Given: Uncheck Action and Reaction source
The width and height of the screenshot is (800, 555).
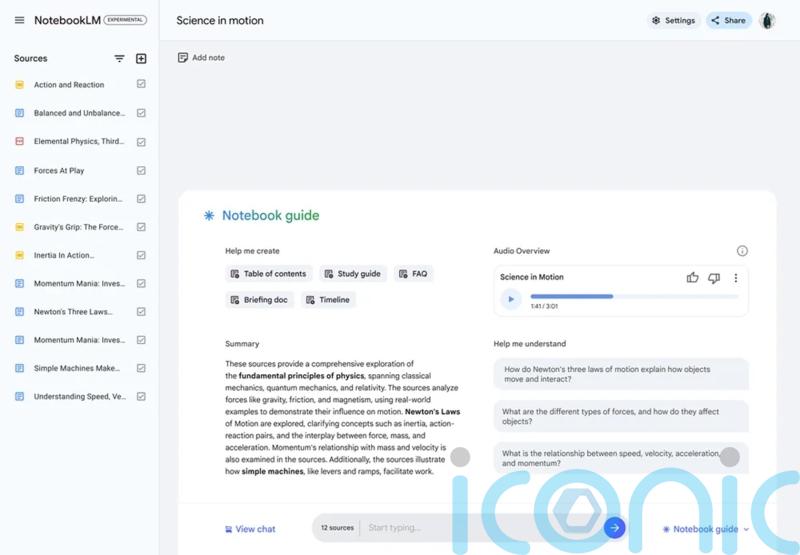Looking at the screenshot, I should click(141, 84).
